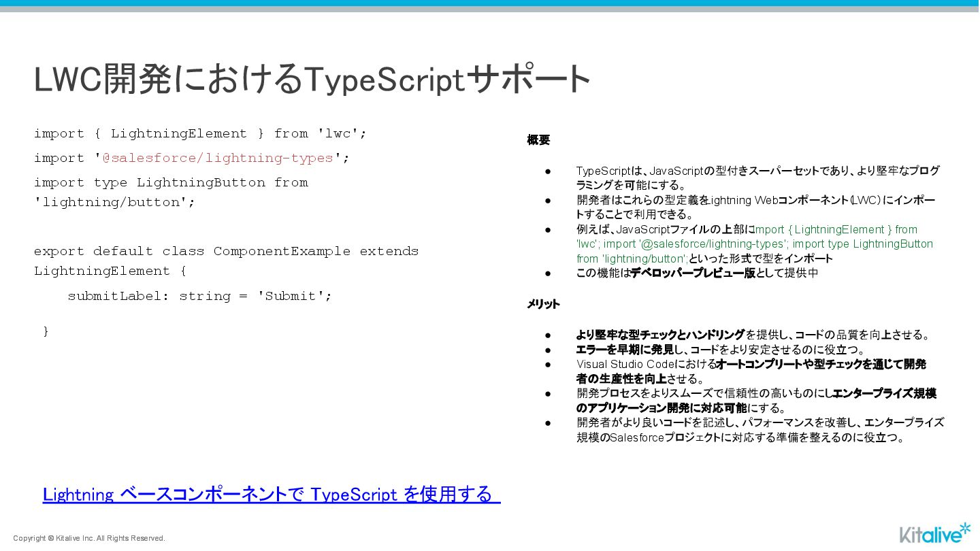The width and height of the screenshot is (980, 551).
Task: Click bullet starting 開発者はこれらの型定義を
Action: coord(755,207)
